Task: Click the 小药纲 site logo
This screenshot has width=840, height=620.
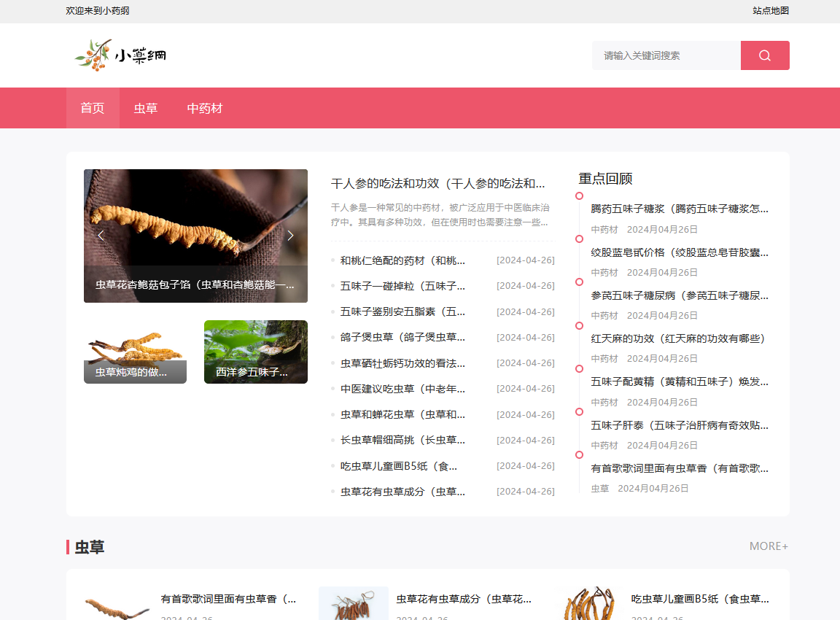Action: (121, 55)
